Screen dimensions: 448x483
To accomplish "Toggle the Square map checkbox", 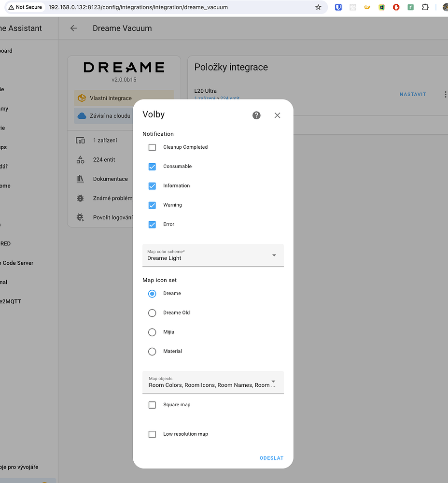I will (152, 405).
